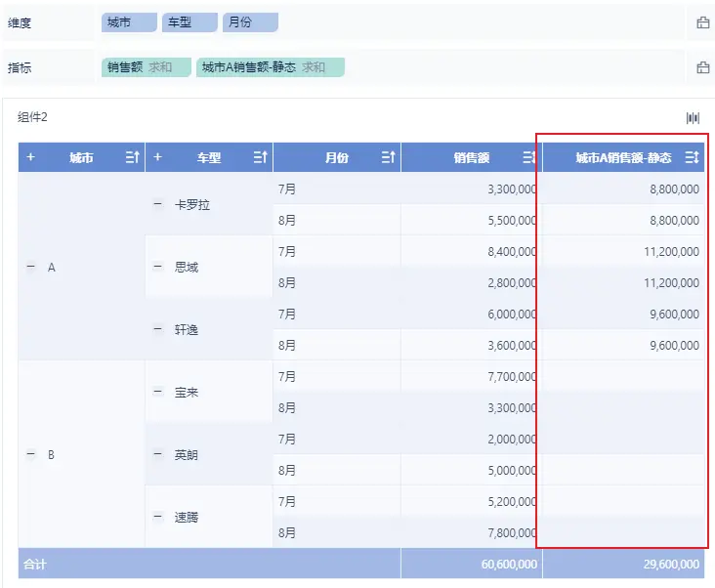Click the 指标 section label

20,67
